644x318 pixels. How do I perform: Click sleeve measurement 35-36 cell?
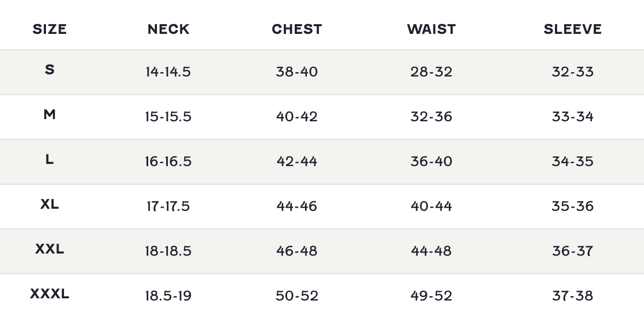tap(572, 207)
